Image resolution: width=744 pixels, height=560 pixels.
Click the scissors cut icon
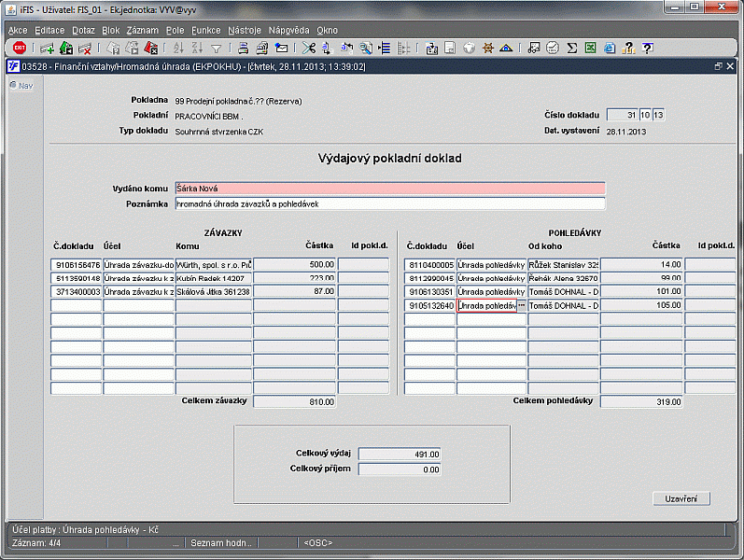point(309,48)
